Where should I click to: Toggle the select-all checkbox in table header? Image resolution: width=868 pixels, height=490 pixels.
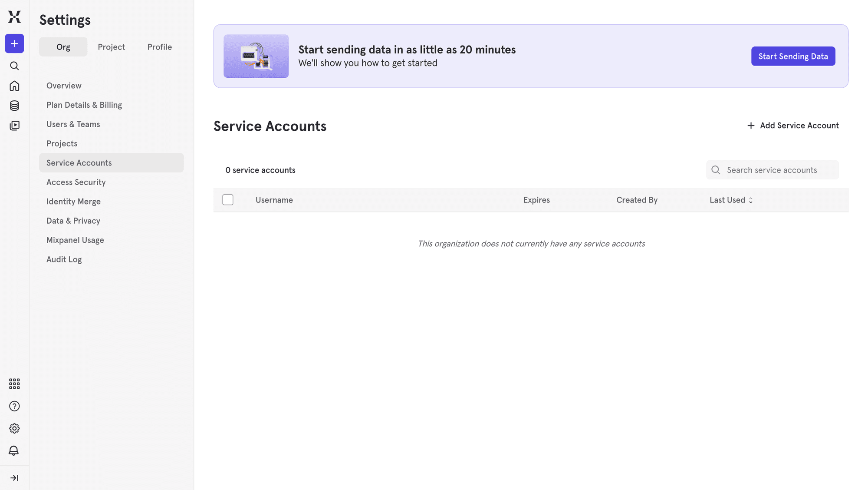pos(227,200)
